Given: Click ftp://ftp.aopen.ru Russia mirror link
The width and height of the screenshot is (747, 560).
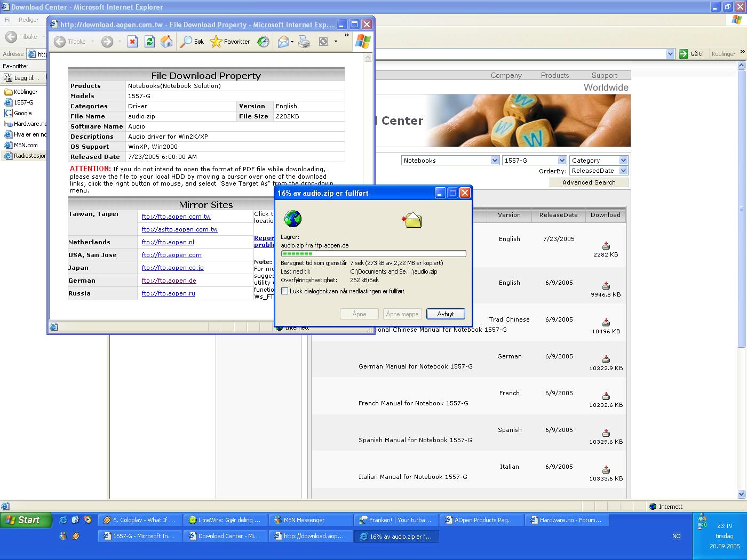Looking at the screenshot, I should pos(168,293).
